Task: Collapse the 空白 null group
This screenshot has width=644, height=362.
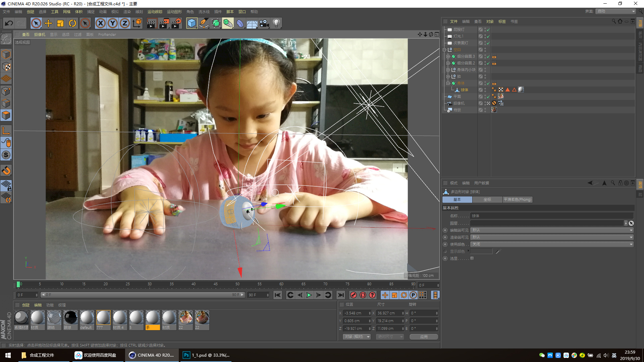Action: click(x=444, y=50)
